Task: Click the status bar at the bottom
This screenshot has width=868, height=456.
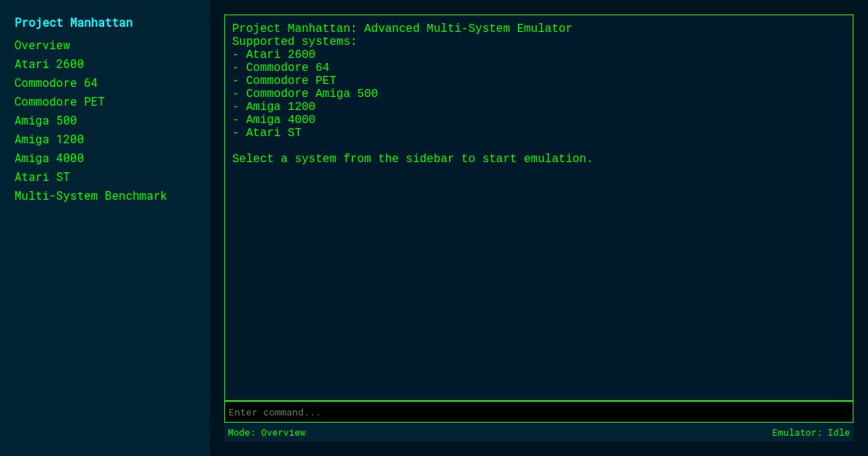Action: pyautogui.click(x=539, y=433)
